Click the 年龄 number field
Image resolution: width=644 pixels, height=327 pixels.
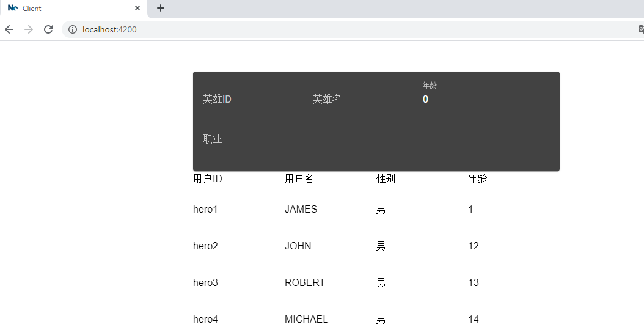pyautogui.click(x=477, y=99)
